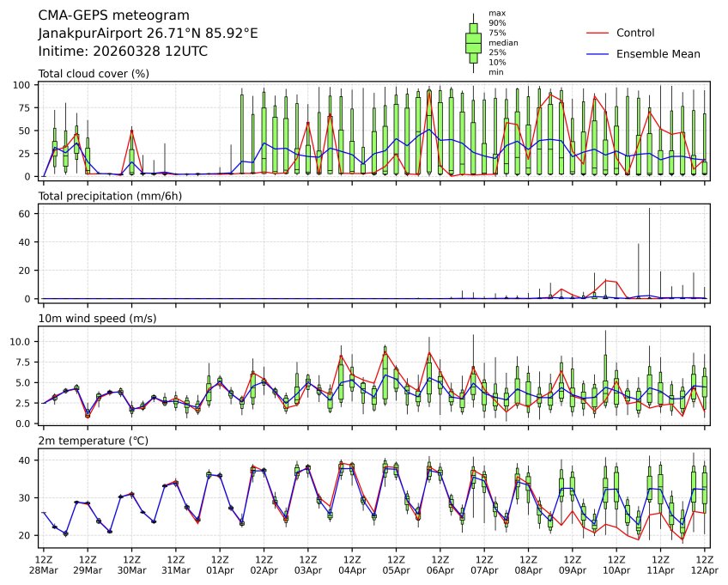Click the 'Initime: 20260328 12UTC' text
The width and height of the screenshot is (728, 585).
(123, 52)
